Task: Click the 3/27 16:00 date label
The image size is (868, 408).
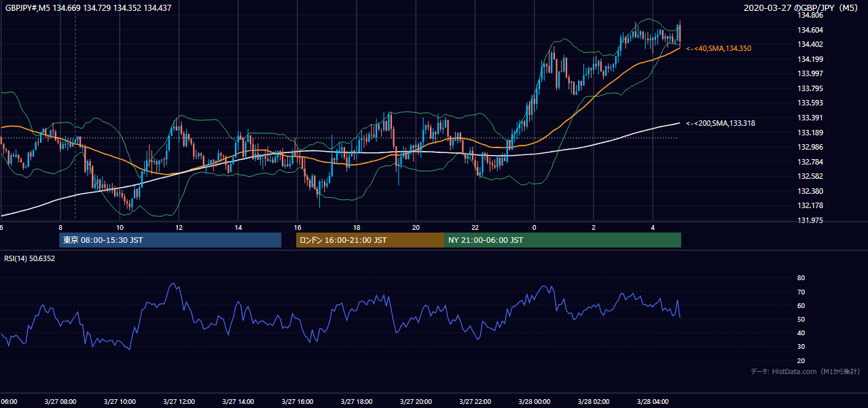Action: point(297,401)
